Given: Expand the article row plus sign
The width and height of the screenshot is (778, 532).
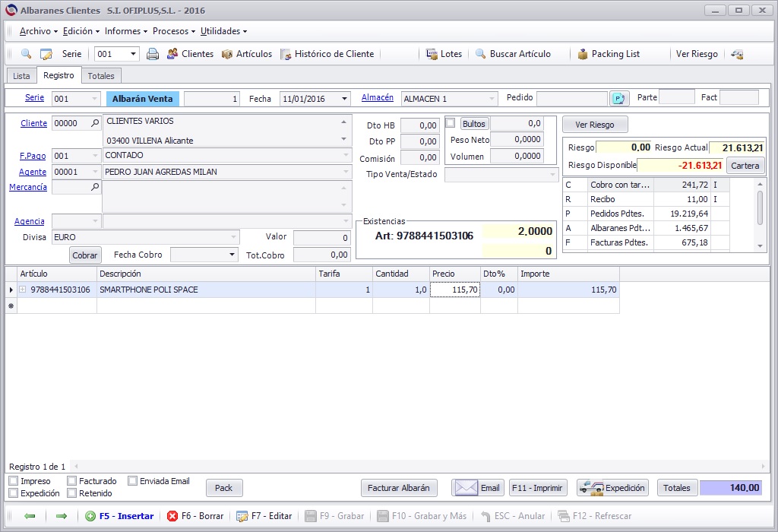Looking at the screenshot, I should coord(22,290).
